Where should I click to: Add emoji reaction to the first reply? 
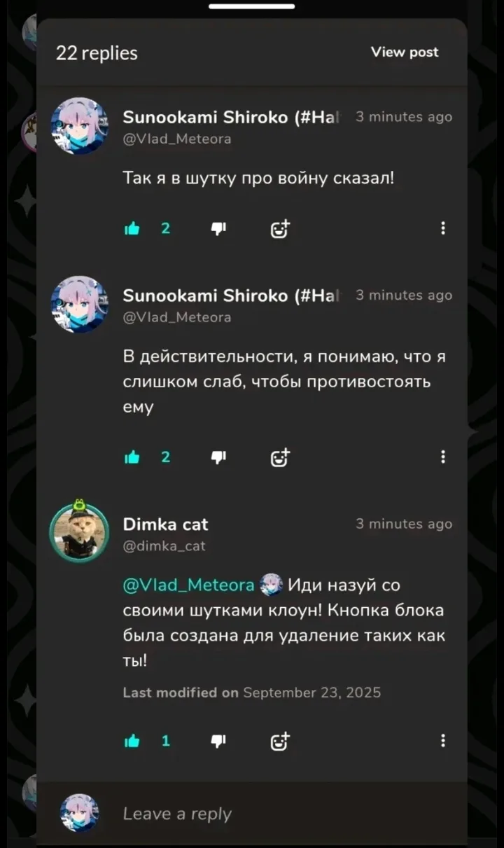pos(280,228)
